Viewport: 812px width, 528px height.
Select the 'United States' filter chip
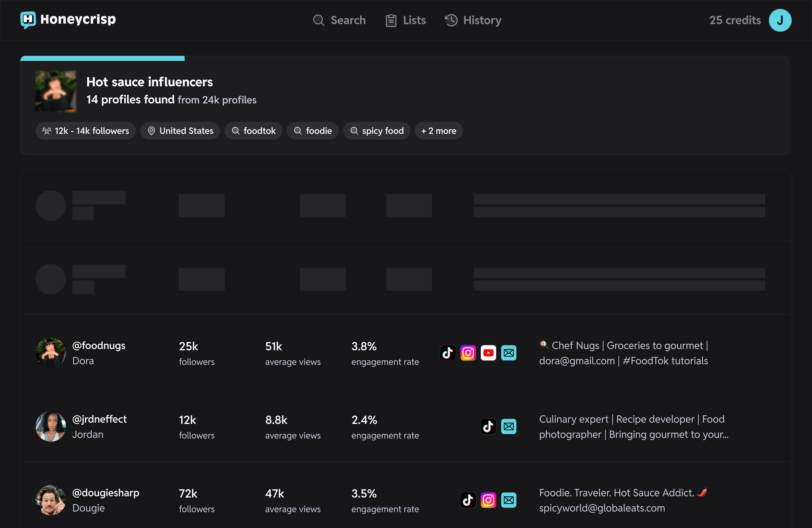pos(180,131)
